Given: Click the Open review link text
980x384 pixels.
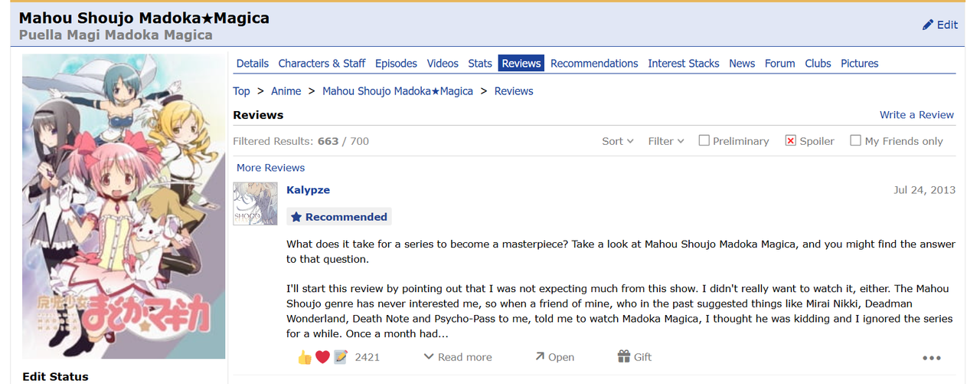Looking at the screenshot, I should (x=561, y=357).
